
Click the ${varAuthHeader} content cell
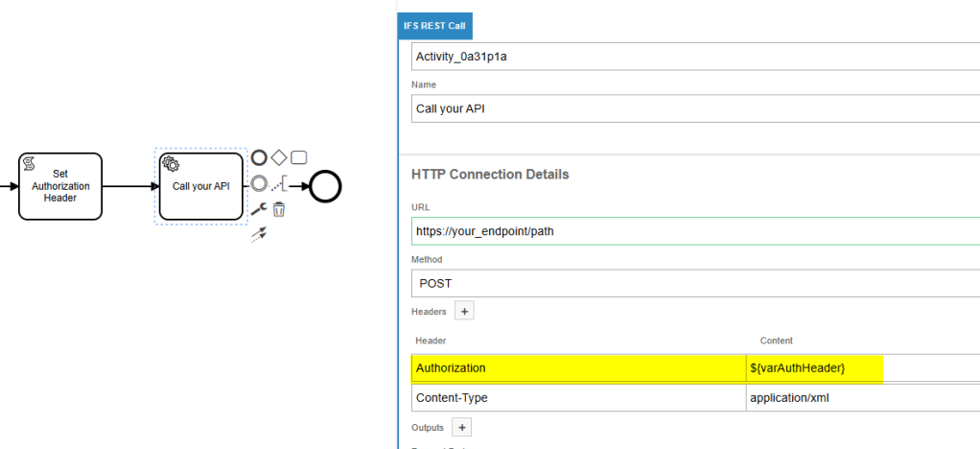(815, 368)
